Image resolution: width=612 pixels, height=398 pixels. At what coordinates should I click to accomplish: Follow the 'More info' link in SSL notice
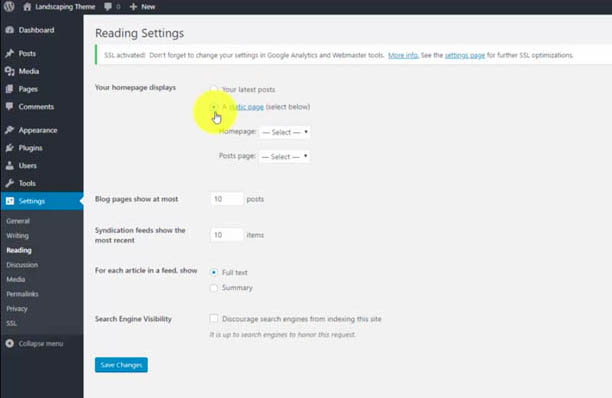pos(403,55)
